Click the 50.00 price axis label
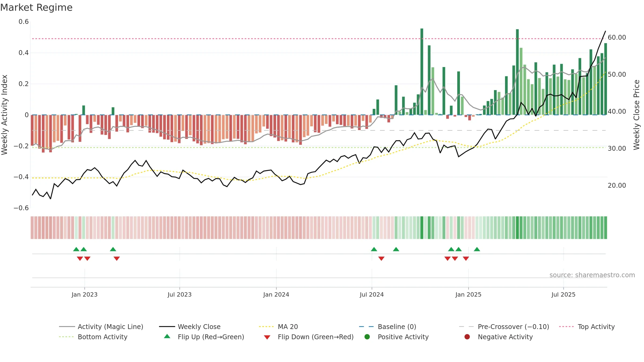The width and height of the screenshot is (644, 362). pyautogui.click(x=617, y=75)
